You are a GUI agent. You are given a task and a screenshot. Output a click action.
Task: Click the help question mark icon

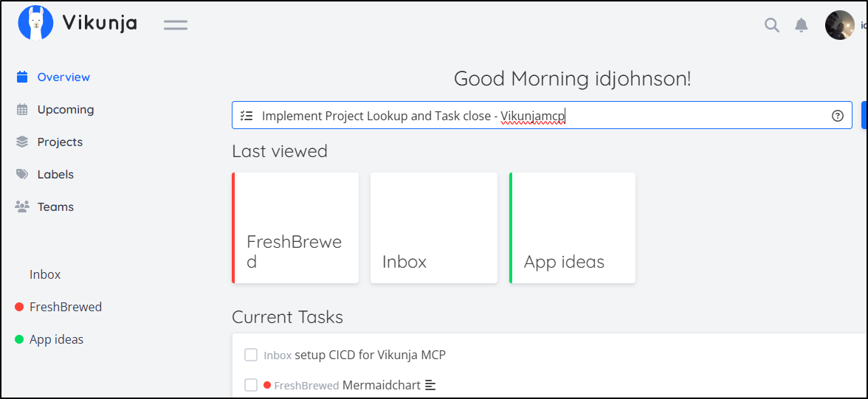click(x=837, y=116)
